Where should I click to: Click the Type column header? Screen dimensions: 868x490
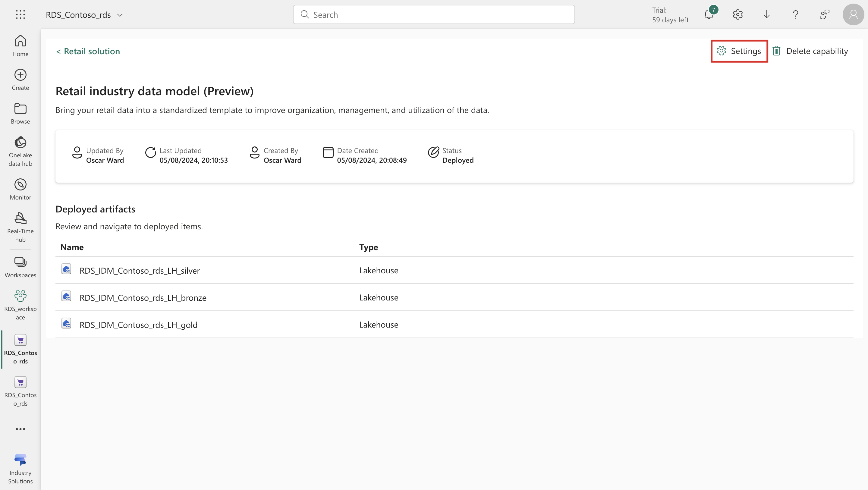coord(368,247)
